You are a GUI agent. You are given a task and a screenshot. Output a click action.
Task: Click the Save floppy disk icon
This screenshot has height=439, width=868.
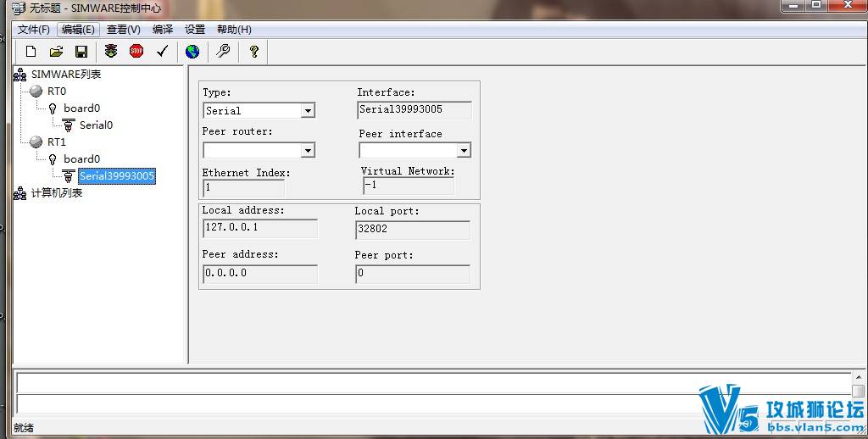point(81,52)
